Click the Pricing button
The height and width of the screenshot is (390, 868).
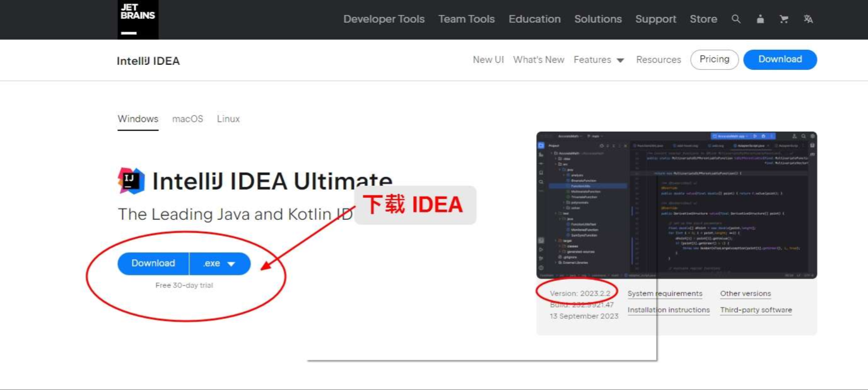[x=714, y=59]
